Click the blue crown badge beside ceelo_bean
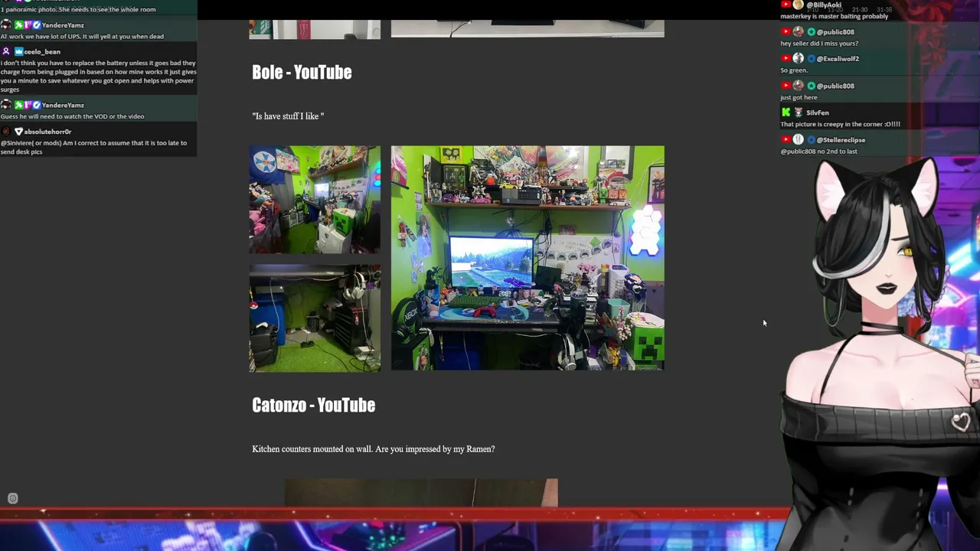This screenshot has height=551, width=980. click(x=18, y=51)
